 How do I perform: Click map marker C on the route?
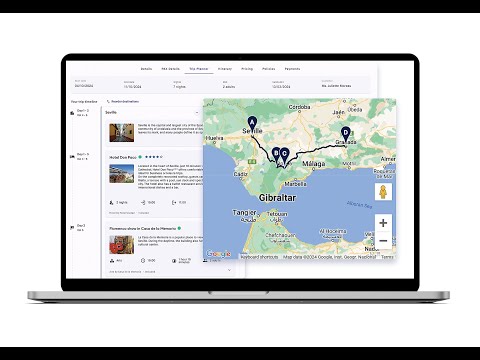click(x=284, y=155)
